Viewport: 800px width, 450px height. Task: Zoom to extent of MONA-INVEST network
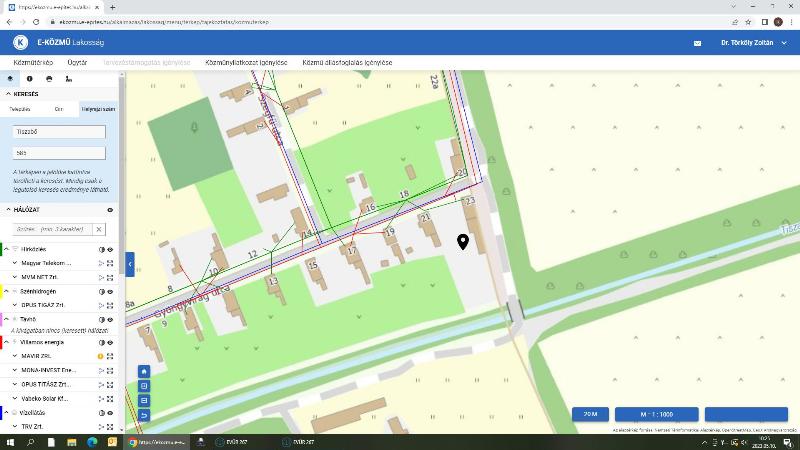pyautogui.click(x=110, y=370)
